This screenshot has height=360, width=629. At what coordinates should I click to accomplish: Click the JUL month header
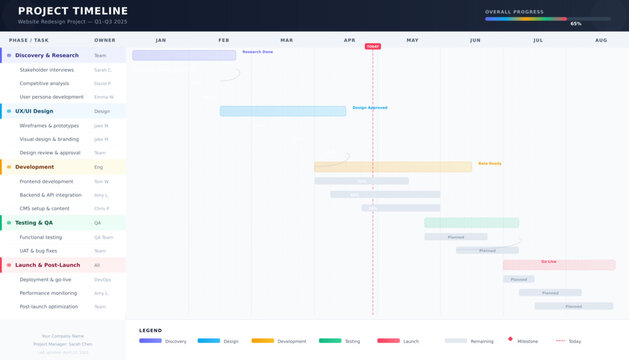click(538, 40)
